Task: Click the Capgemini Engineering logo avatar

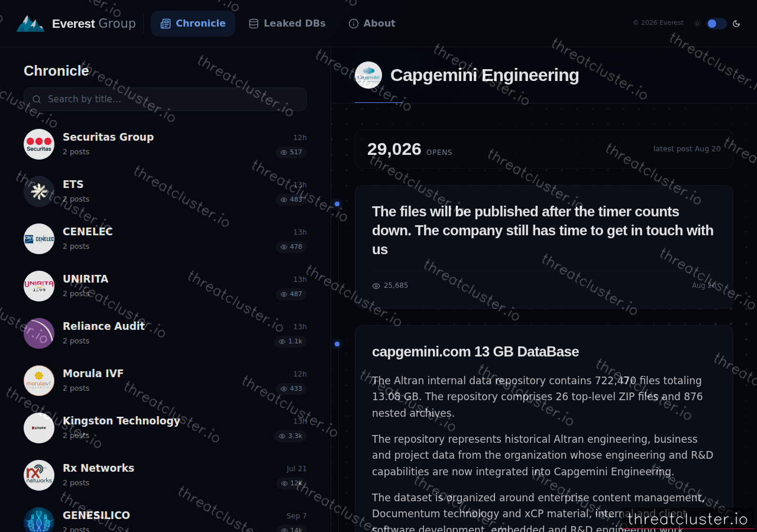Action: click(x=368, y=75)
